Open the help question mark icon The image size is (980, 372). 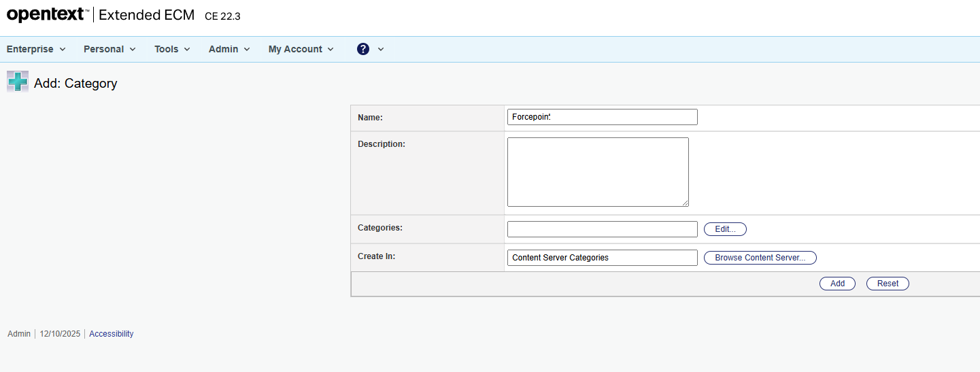click(x=363, y=49)
